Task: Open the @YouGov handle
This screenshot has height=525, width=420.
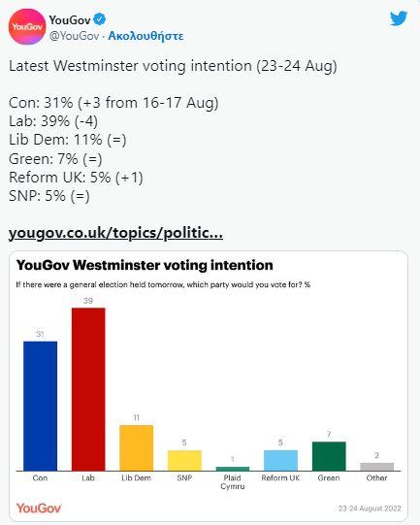Action: coord(75,36)
